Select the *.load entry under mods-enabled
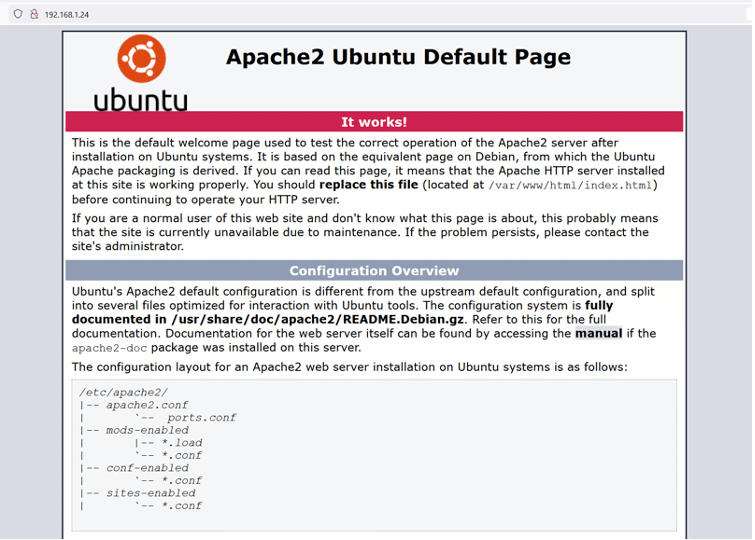Screen dimensions: 755x540 [x=181, y=443]
